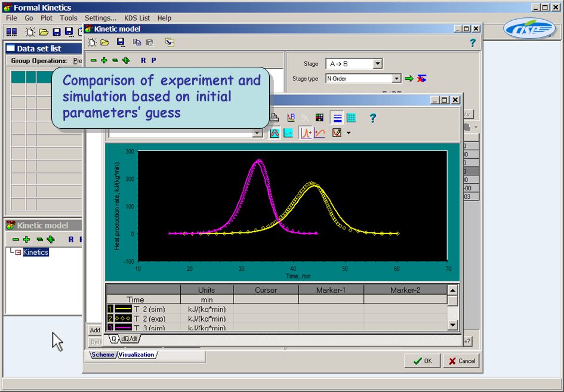Open the color palette icon in plot toolbar
Viewport: 564px width, 392px height.
click(319, 118)
